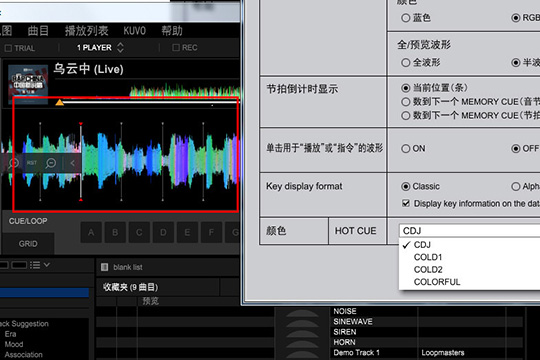Open the 帮助 menu

coord(172,31)
